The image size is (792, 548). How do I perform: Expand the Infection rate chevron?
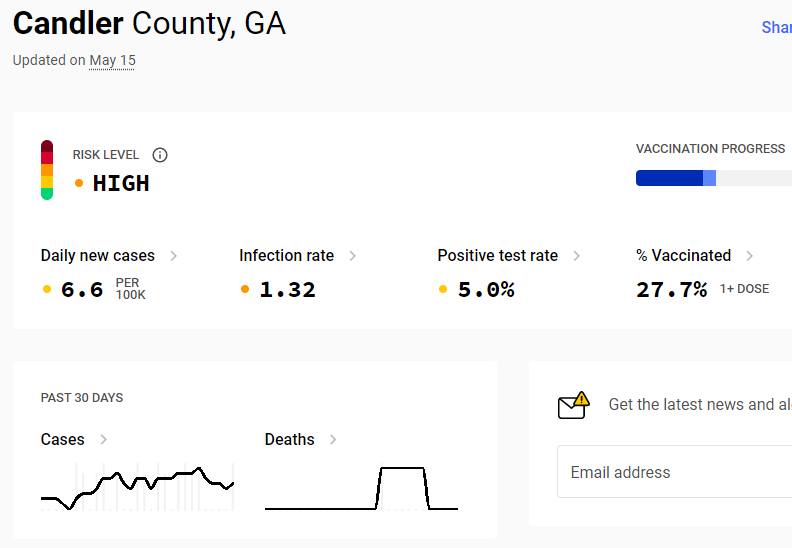[353, 256]
